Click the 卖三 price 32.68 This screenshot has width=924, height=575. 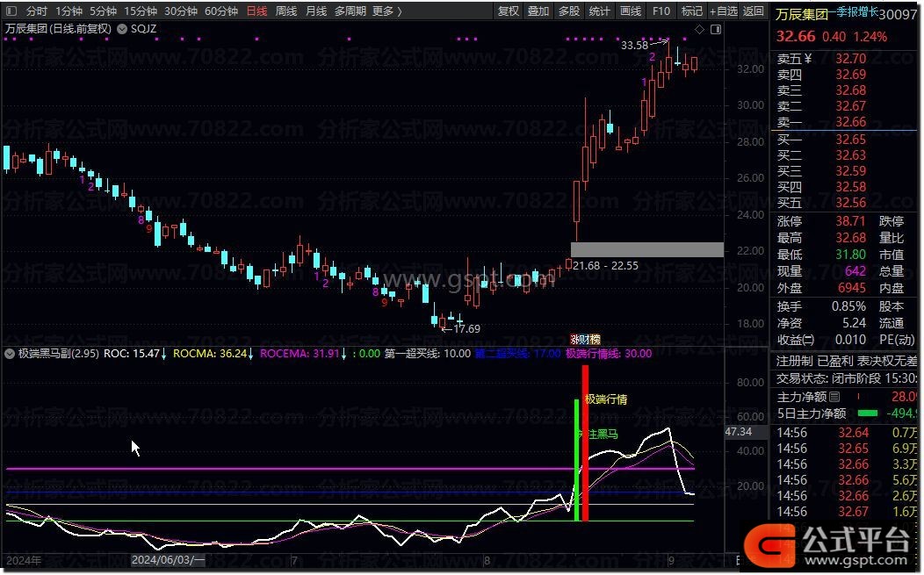[850, 90]
